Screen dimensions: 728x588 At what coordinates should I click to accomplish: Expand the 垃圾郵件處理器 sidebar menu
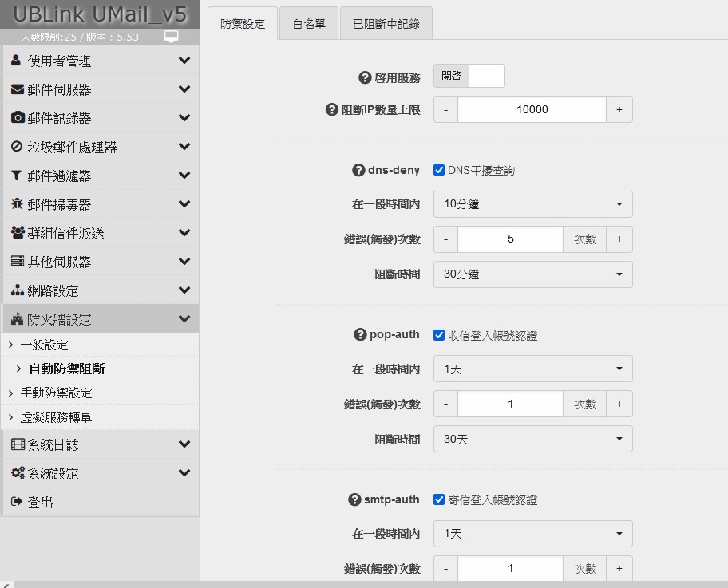coord(100,147)
